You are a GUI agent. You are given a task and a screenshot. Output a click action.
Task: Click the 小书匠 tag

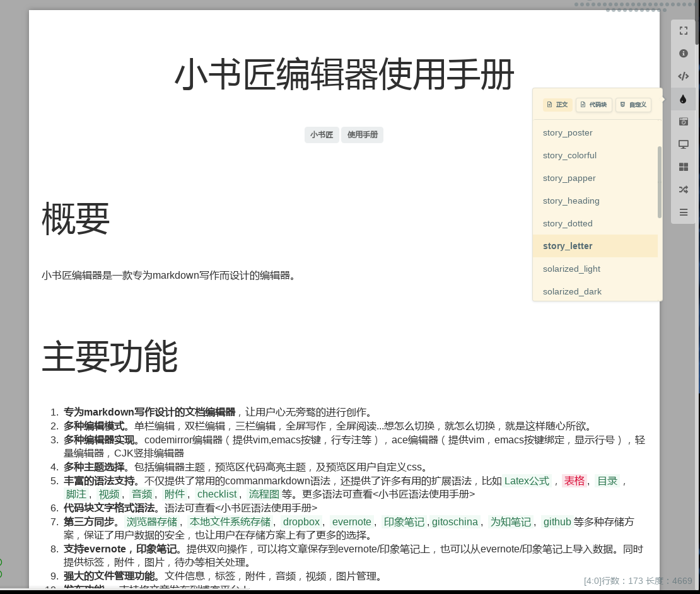point(322,135)
